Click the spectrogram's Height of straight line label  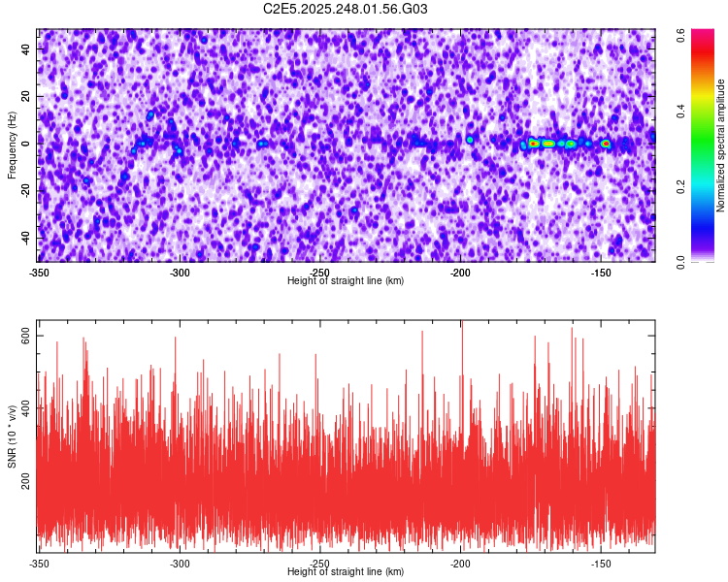point(346,280)
